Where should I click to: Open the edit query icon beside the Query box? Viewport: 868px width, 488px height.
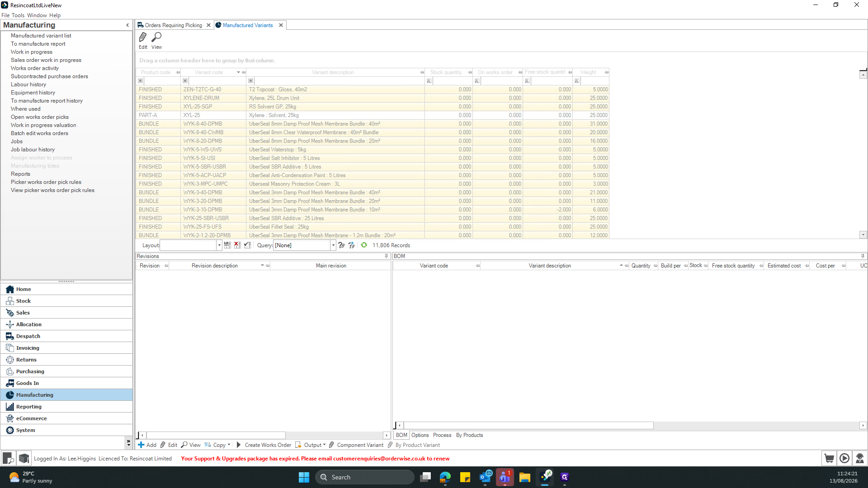(341, 245)
